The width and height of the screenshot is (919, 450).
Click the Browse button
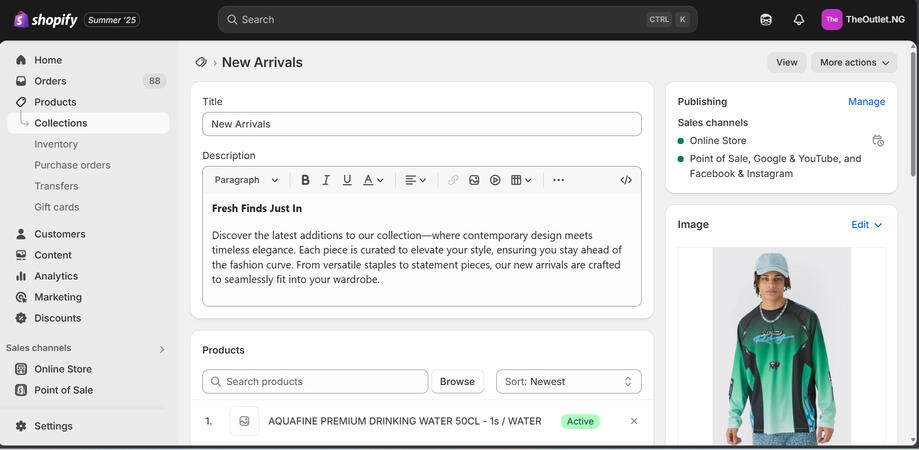pyautogui.click(x=457, y=381)
